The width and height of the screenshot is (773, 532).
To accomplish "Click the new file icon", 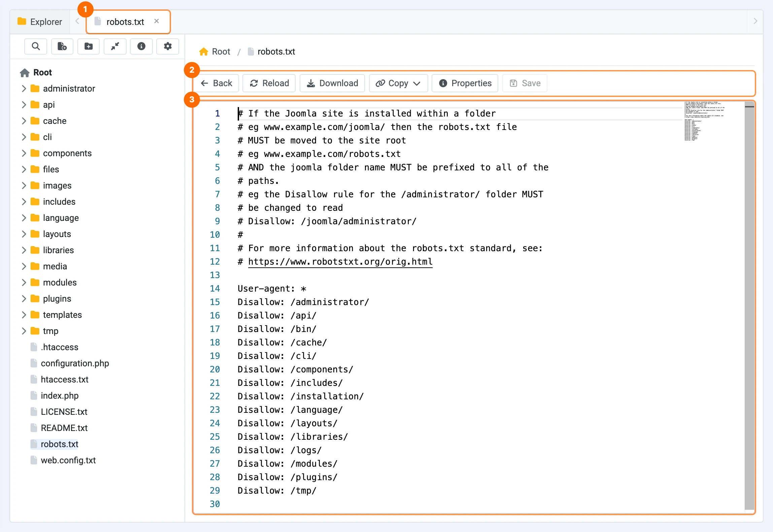I will click(x=62, y=46).
